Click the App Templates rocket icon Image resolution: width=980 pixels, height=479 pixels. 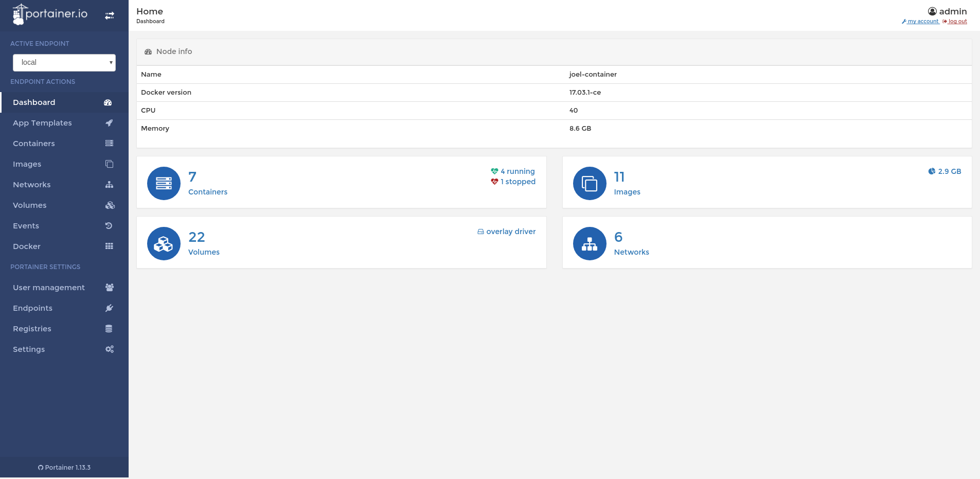click(x=109, y=123)
